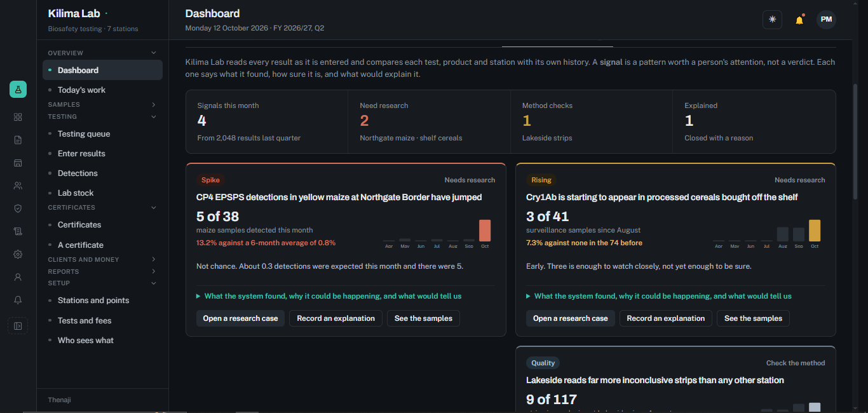Collapse the SETUP section chevron
868x413 pixels.
(x=153, y=283)
